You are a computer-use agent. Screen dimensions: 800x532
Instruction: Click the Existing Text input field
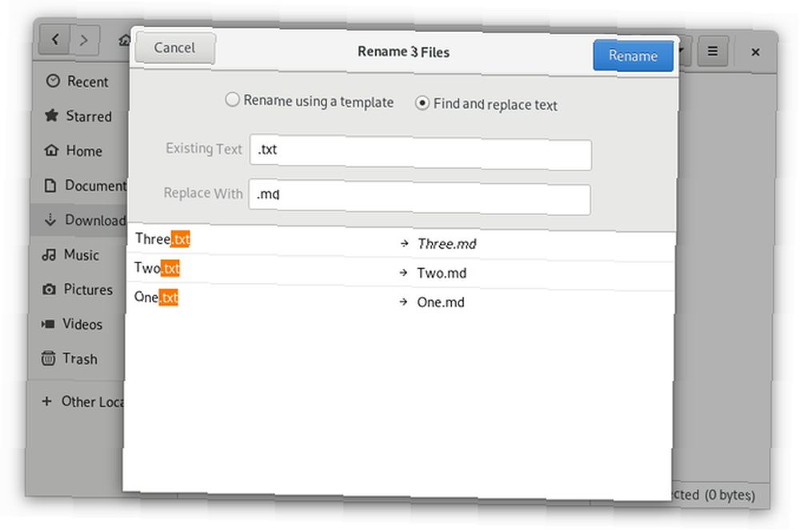pos(421,152)
